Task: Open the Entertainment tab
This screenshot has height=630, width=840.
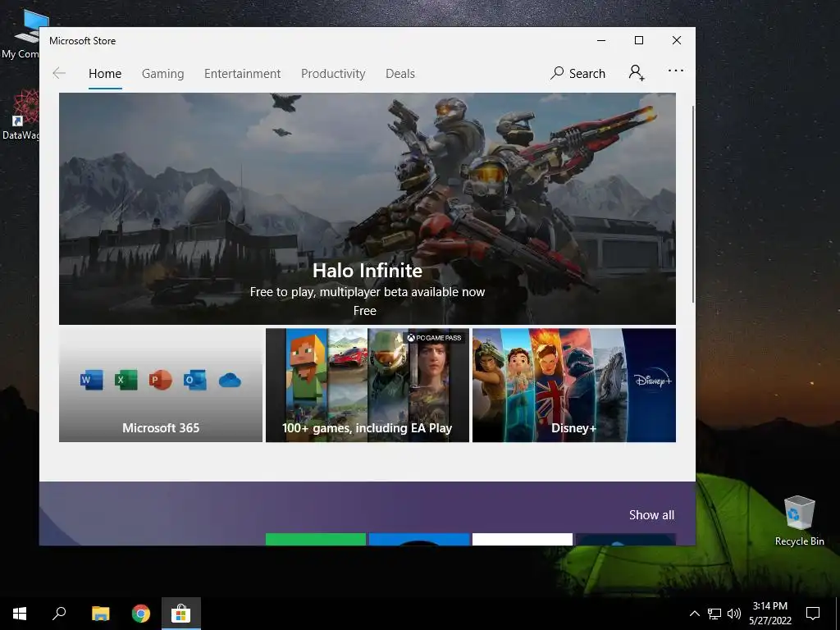Action: pos(242,74)
